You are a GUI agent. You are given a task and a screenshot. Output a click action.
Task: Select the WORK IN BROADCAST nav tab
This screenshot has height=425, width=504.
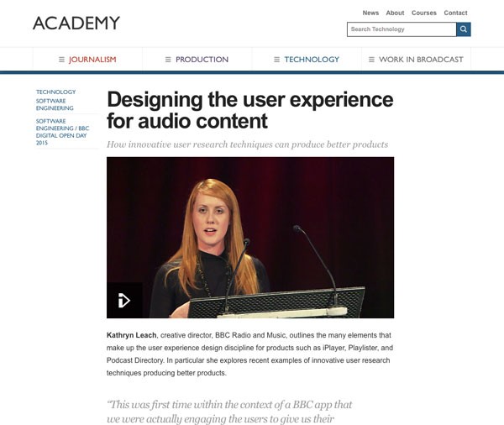coord(417,60)
